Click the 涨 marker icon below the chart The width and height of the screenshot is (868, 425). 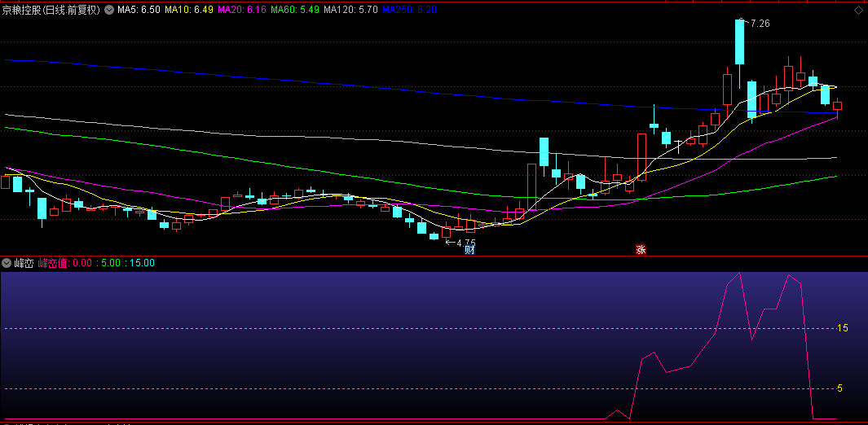(x=641, y=250)
